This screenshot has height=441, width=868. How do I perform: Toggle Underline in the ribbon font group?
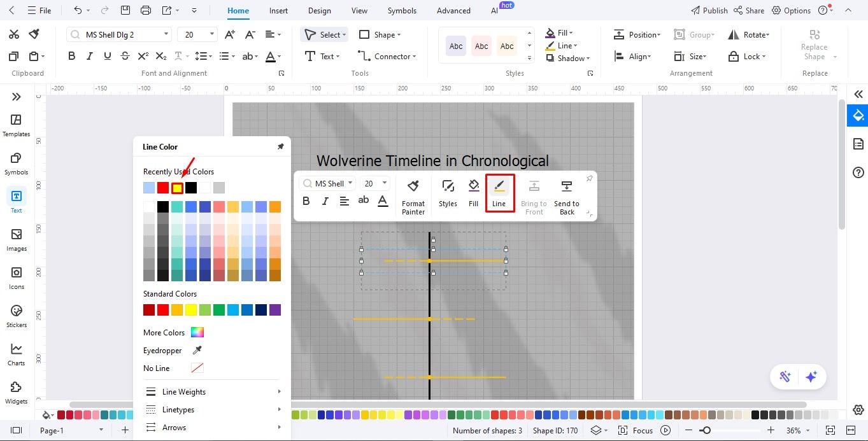coord(108,56)
